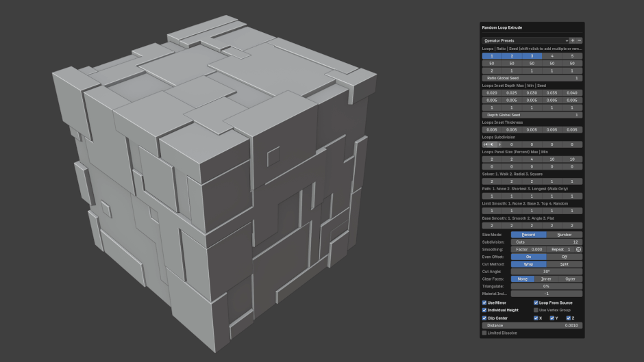Set Even Offset to Off
644x362 pixels.
pos(565,257)
